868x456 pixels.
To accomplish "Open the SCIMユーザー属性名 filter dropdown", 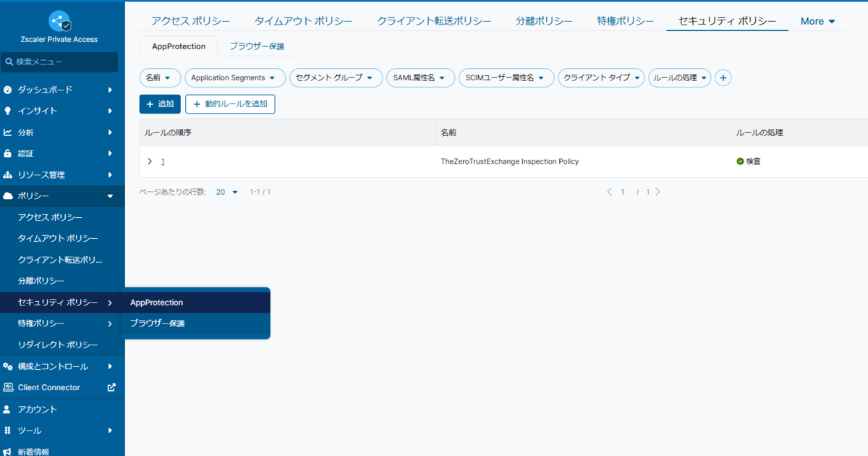I will click(506, 77).
